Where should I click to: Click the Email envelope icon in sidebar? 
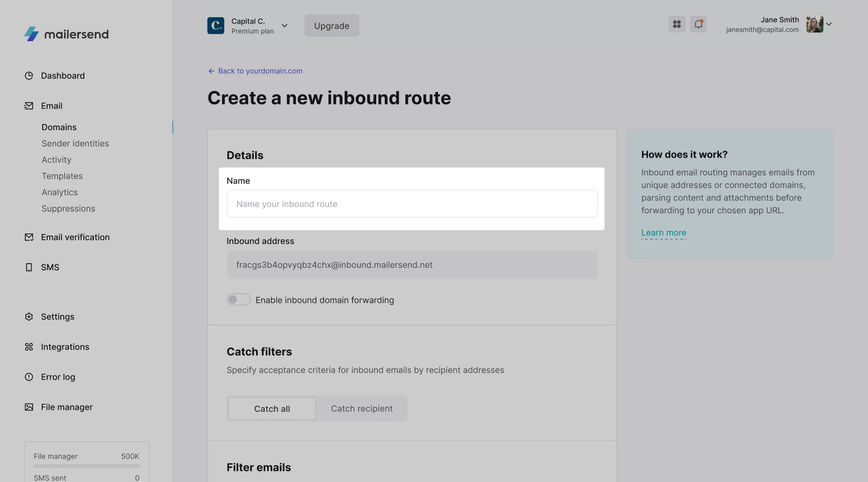[x=29, y=106]
